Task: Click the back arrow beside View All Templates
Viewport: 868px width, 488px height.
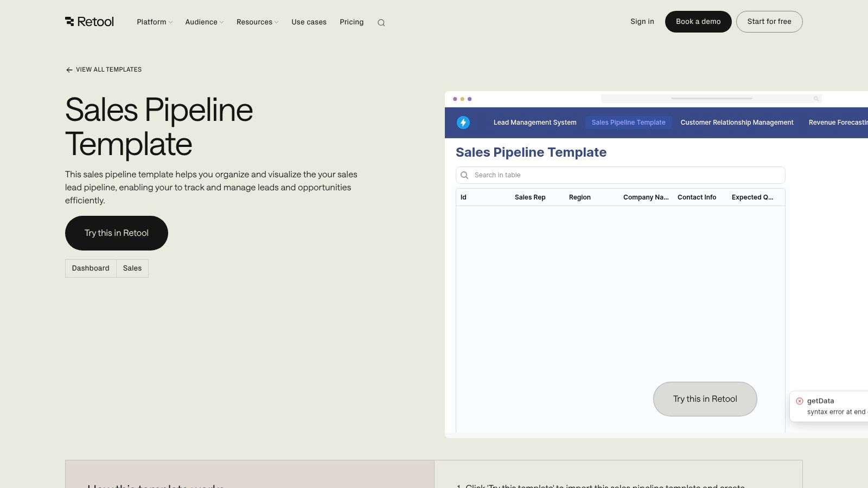Action: 69,70
